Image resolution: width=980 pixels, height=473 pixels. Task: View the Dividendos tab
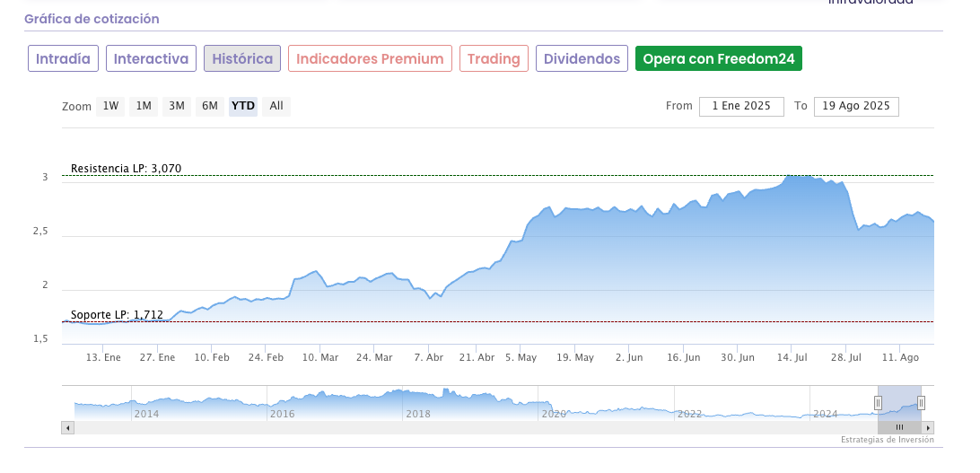[582, 58]
